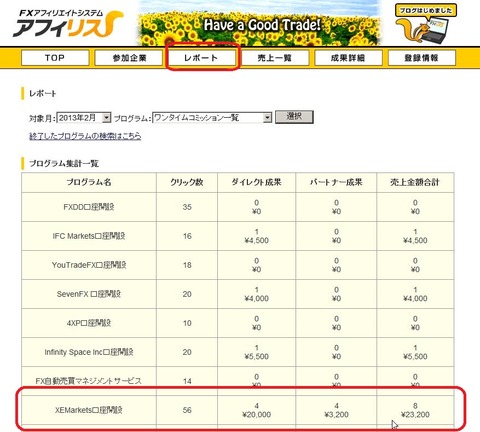Viewport: 480px width, 432px height.
Task: Open the 参加企業 tab
Action: pyautogui.click(x=129, y=58)
